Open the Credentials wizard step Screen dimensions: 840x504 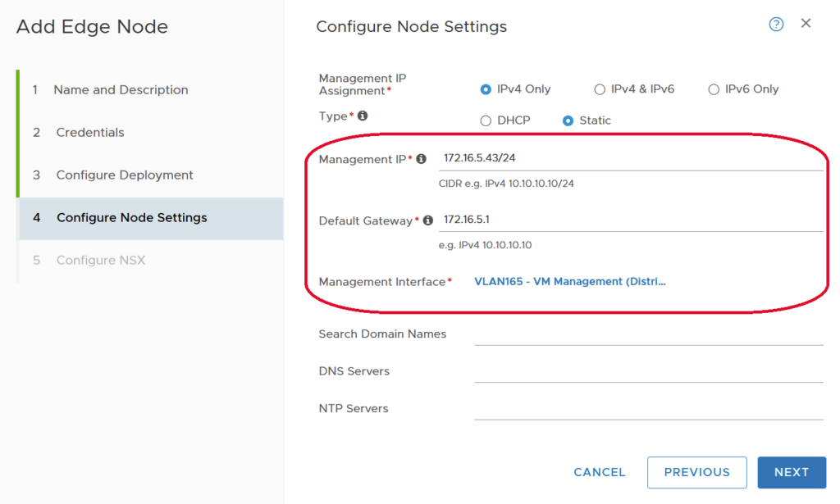pyautogui.click(x=90, y=133)
